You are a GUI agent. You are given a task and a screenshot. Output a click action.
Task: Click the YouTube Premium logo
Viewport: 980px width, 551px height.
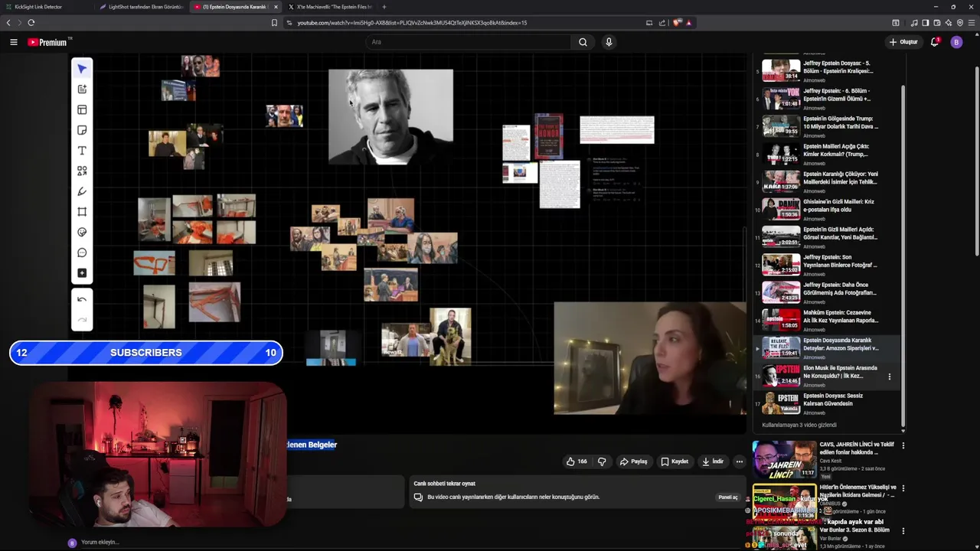coord(47,42)
